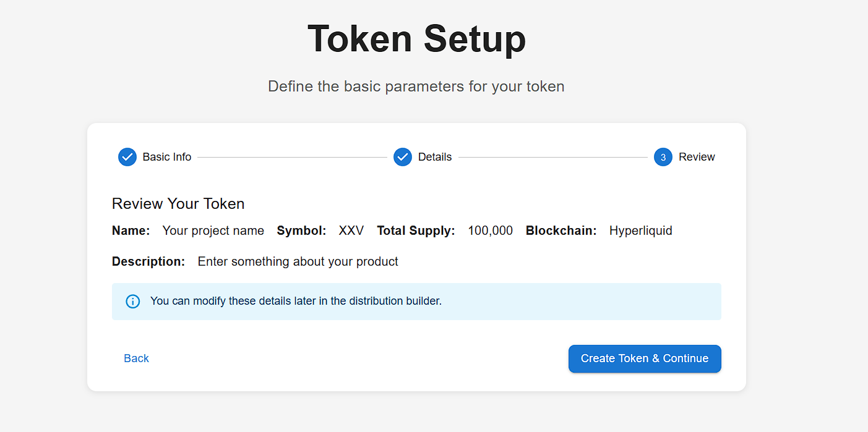868x432 pixels.
Task: Select the Details step label
Action: 434,157
